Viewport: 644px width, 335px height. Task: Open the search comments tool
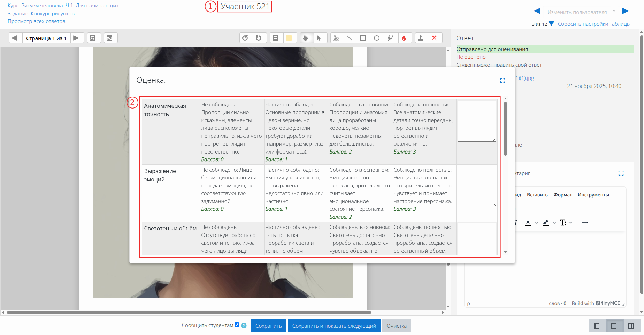tap(93, 38)
